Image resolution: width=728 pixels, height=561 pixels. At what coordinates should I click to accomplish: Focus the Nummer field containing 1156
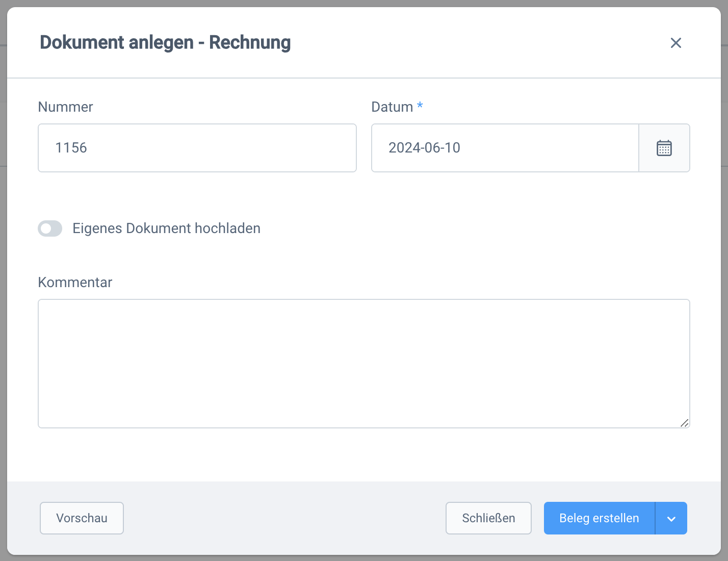[197, 148]
